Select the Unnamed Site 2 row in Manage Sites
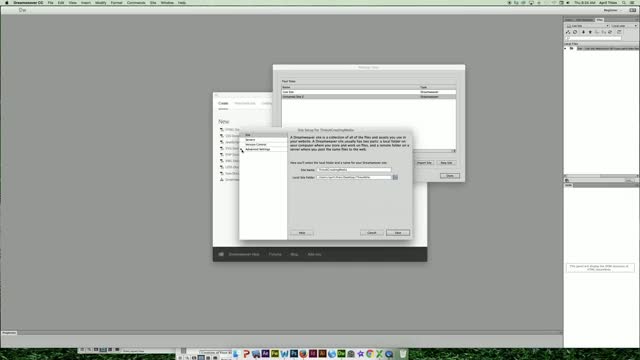The image size is (640, 360). 369,97
